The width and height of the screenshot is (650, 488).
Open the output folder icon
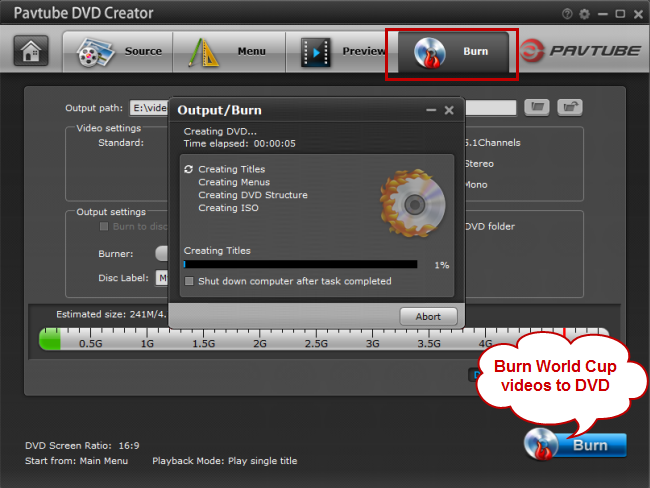[570, 107]
